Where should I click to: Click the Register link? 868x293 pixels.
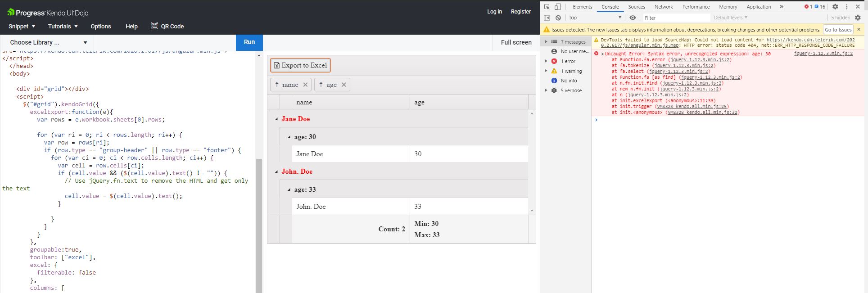pyautogui.click(x=520, y=12)
